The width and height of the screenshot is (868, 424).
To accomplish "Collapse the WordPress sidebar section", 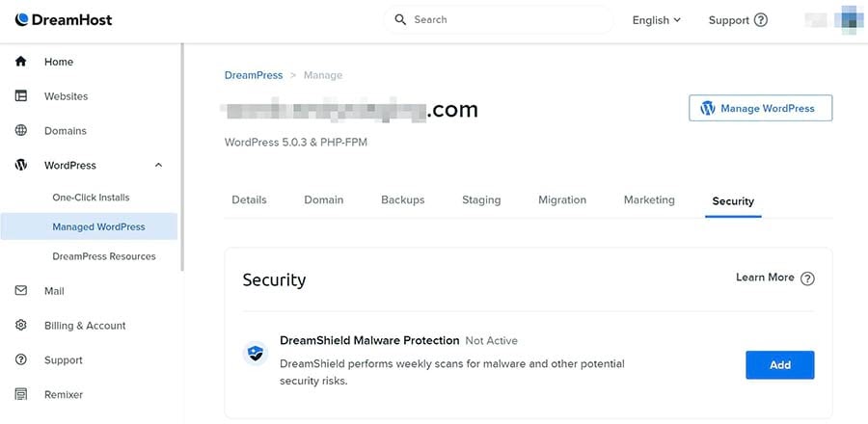I will click(159, 166).
